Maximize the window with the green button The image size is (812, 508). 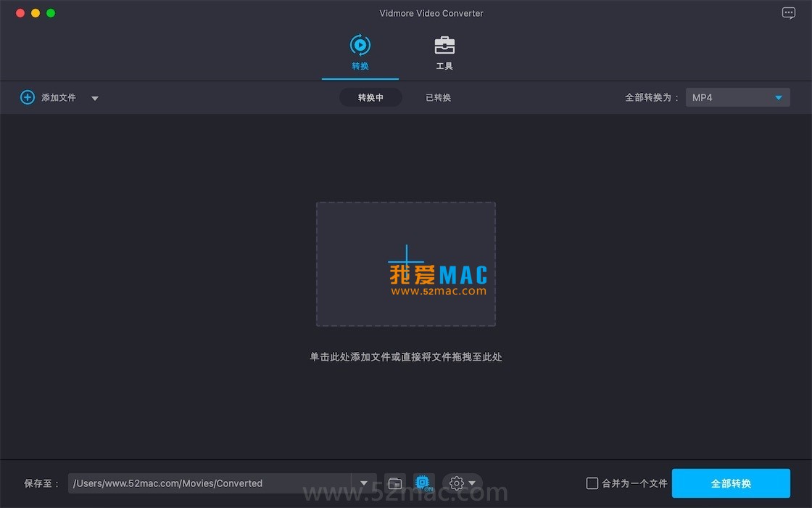tap(51, 13)
